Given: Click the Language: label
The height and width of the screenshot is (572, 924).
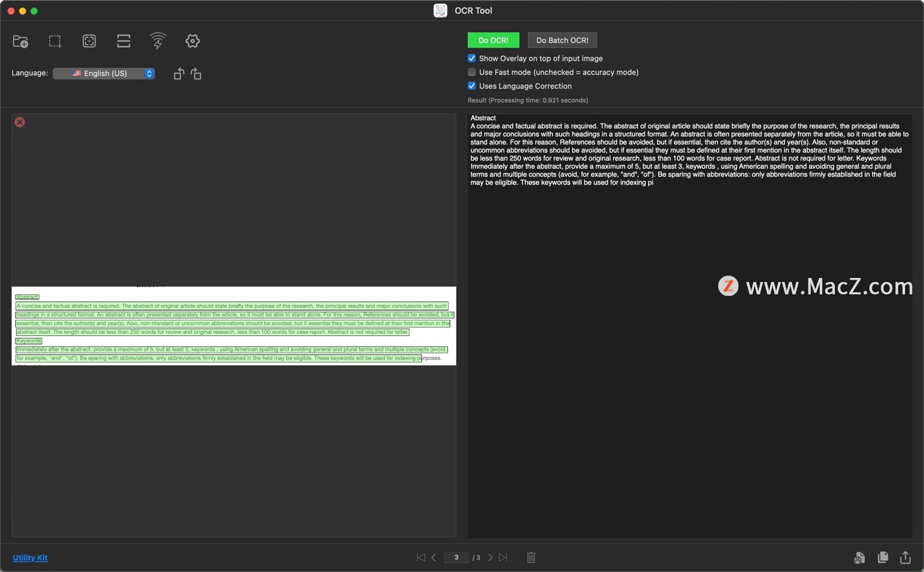Looking at the screenshot, I should (30, 73).
